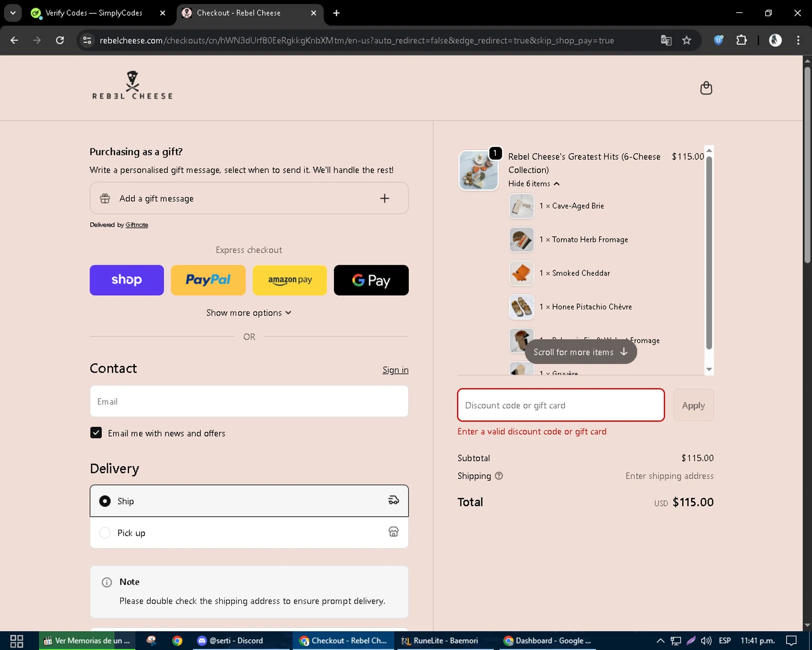The height and width of the screenshot is (650, 812).
Task: Open Ver Memorias de un taskbar item
Action: (87, 641)
